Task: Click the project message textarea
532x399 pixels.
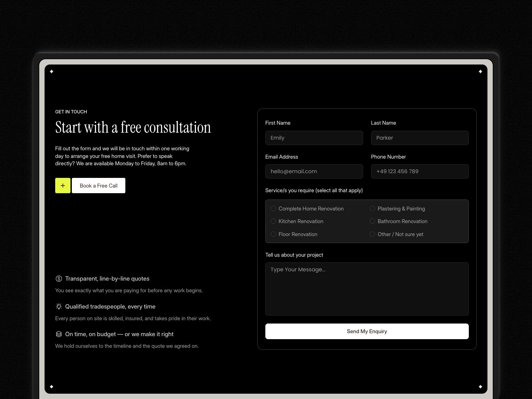Action: click(x=367, y=289)
